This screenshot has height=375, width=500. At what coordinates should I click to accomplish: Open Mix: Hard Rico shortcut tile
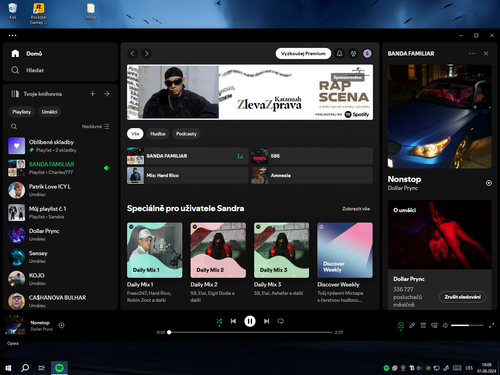(x=188, y=175)
